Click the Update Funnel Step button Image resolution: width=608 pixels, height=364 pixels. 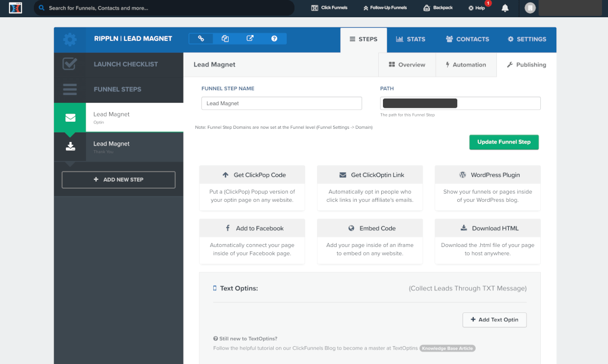click(x=503, y=143)
